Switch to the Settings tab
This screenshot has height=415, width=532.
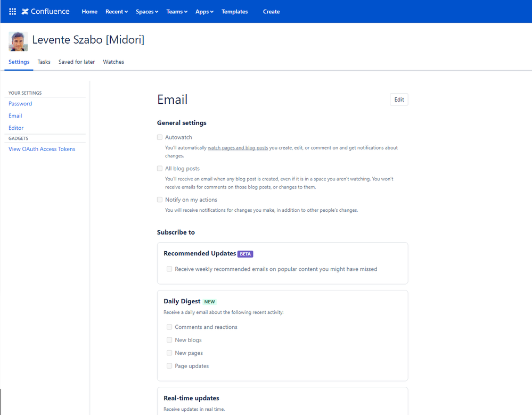pos(19,62)
